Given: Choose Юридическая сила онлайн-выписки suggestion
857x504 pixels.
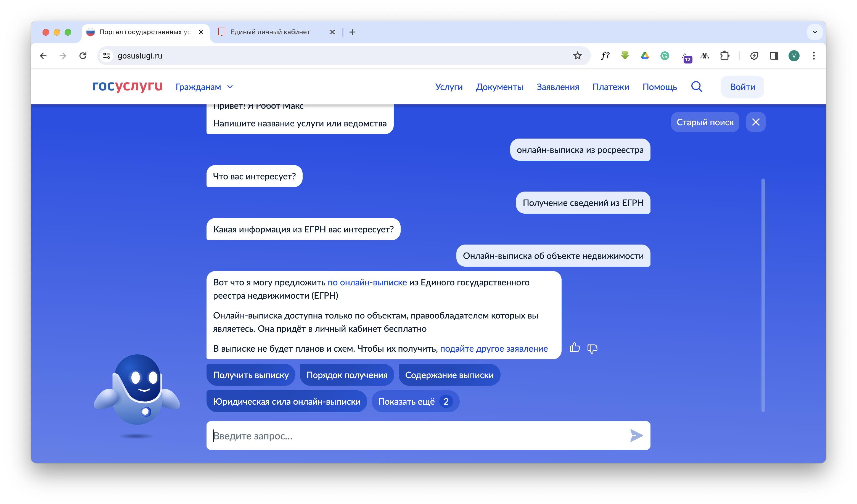Looking at the screenshot, I should pyautogui.click(x=287, y=402).
